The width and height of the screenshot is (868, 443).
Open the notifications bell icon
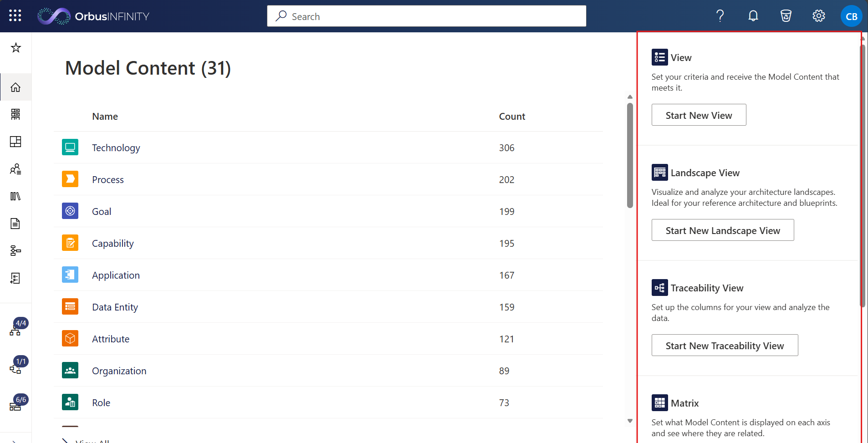pyautogui.click(x=753, y=16)
